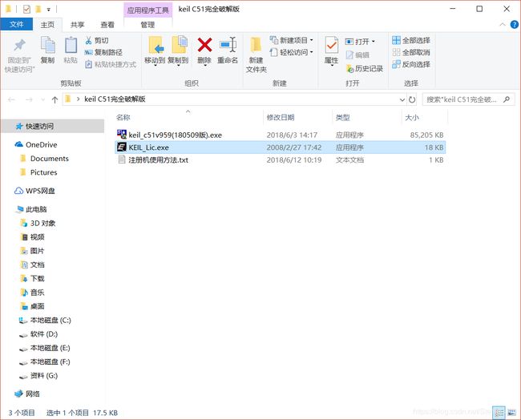Click the Up one level arrow
The height and width of the screenshot is (420, 521).
(x=55, y=99)
